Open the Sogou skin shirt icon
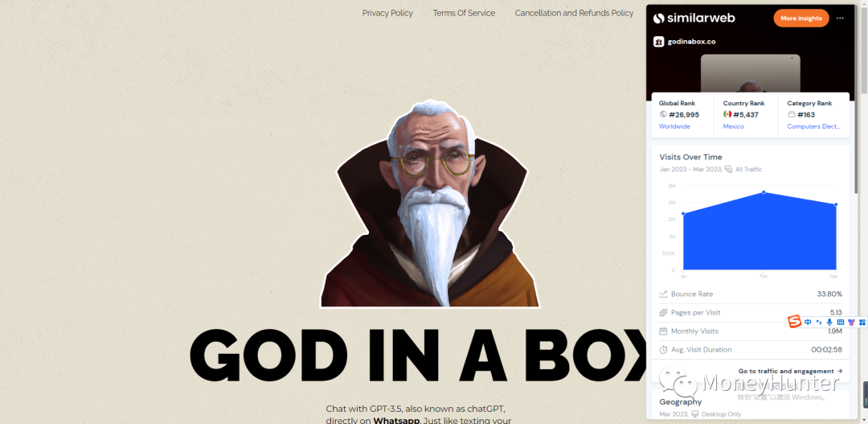This screenshot has height=424, width=868. (851, 322)
